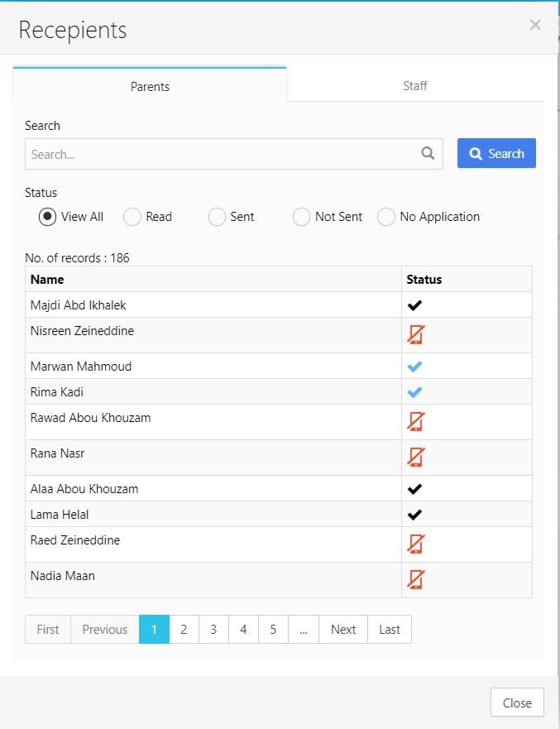Screen dimensions: 560x729
Task: Click the sent checkmark for Lama Helal
Action: 414,514
